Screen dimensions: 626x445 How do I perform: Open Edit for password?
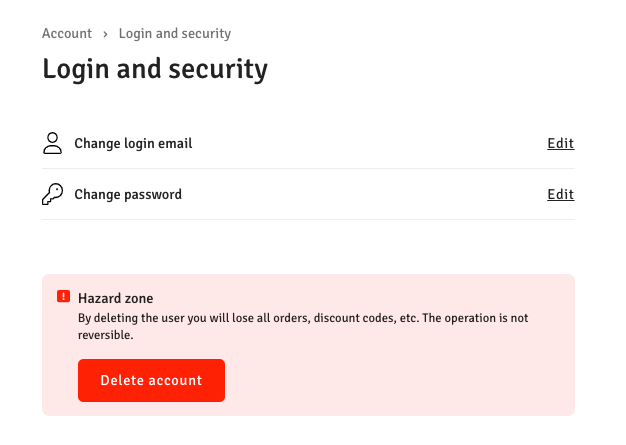560,194
